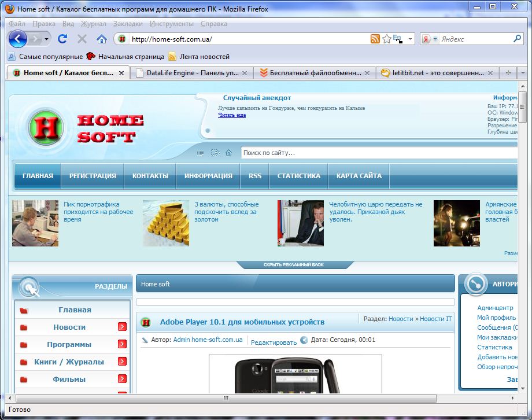Screen dimensions: 532x420
Task: Click the RSS feed icon in address bar
Action: click(375, 39)
